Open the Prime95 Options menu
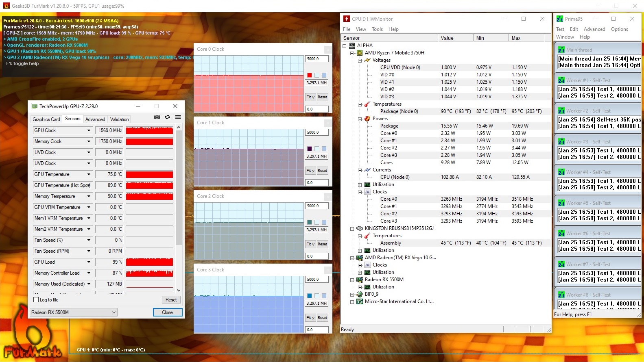 tap(619, 29)
